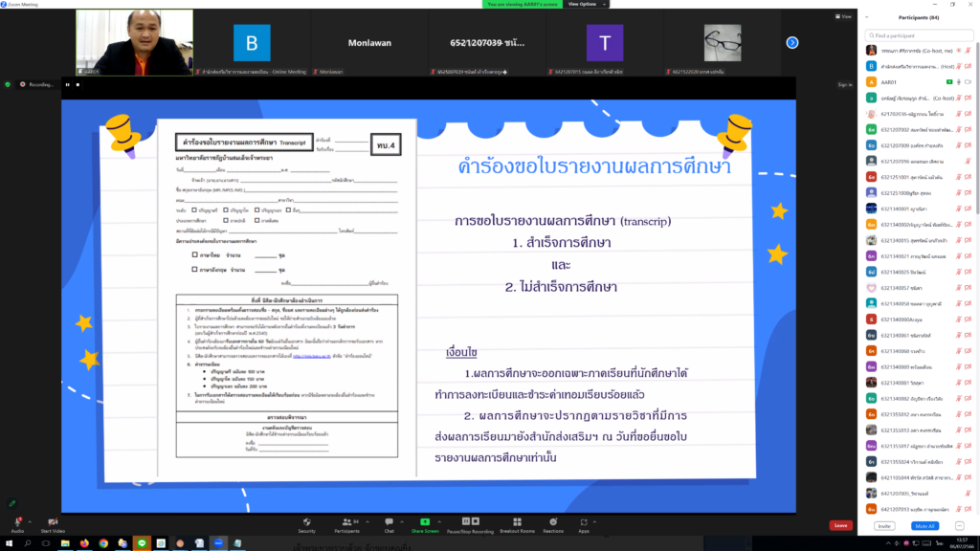Click the recording indicator on the Co-host me row
The height and width of the screenshot is (551, 980).
pyautogui.click(x=959, y=51)
